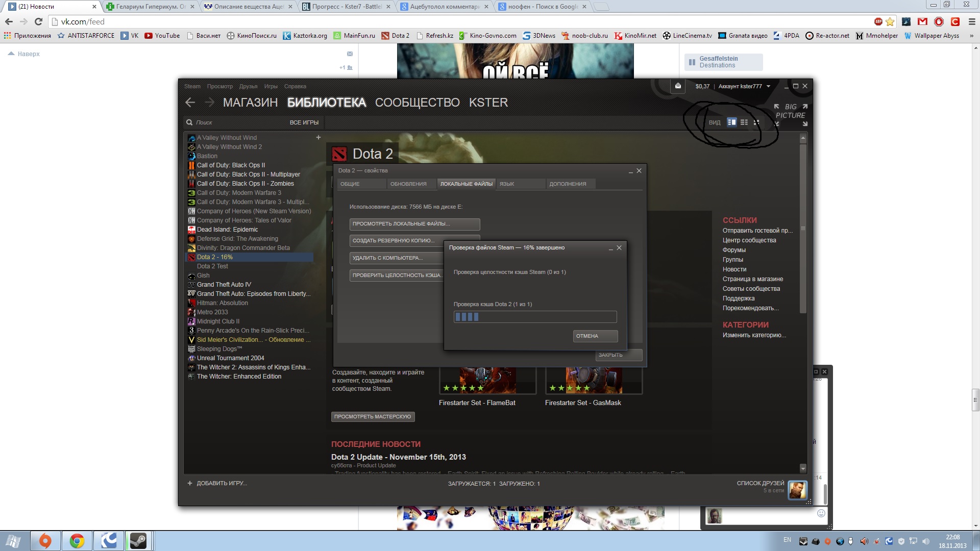The height and width of the screenshot is (551, 980).
Task: Select Dota 2 Test in the library
Action: (x=212, y=266)
